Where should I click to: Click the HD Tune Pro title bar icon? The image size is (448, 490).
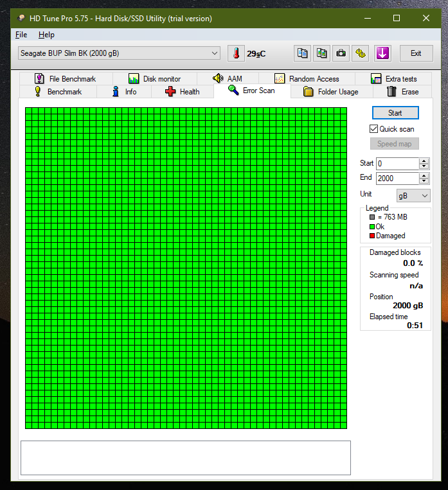(x=21, y=19)
